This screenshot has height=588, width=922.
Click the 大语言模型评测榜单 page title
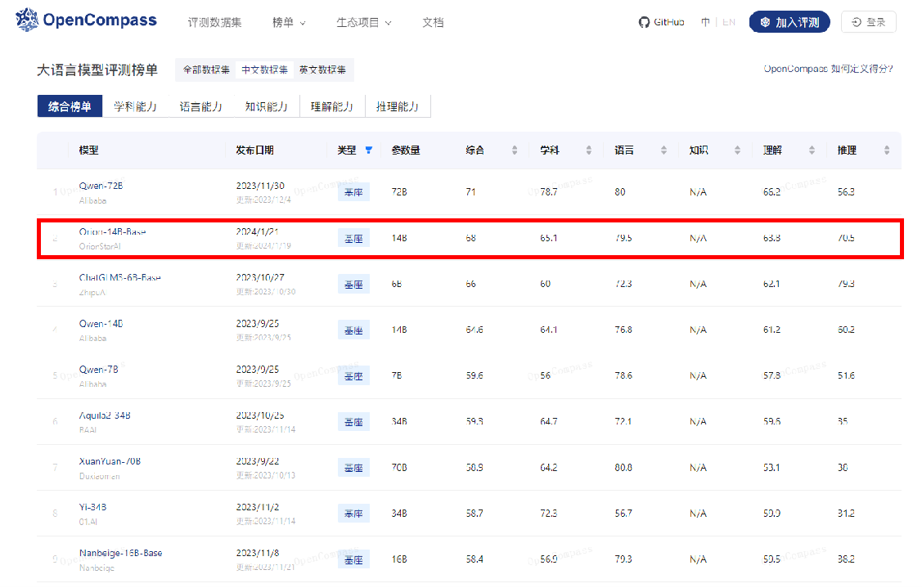point(97,70)
